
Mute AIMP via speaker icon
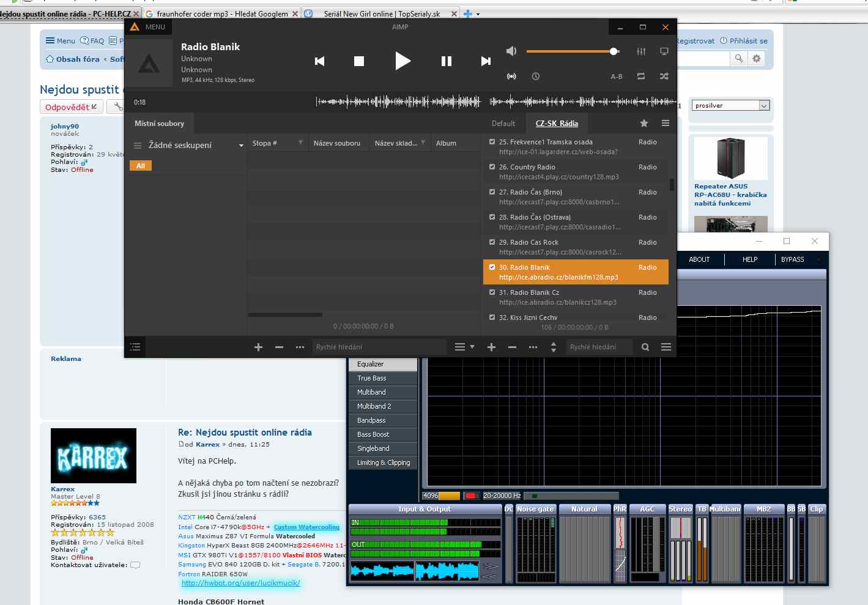pos(511,51)
